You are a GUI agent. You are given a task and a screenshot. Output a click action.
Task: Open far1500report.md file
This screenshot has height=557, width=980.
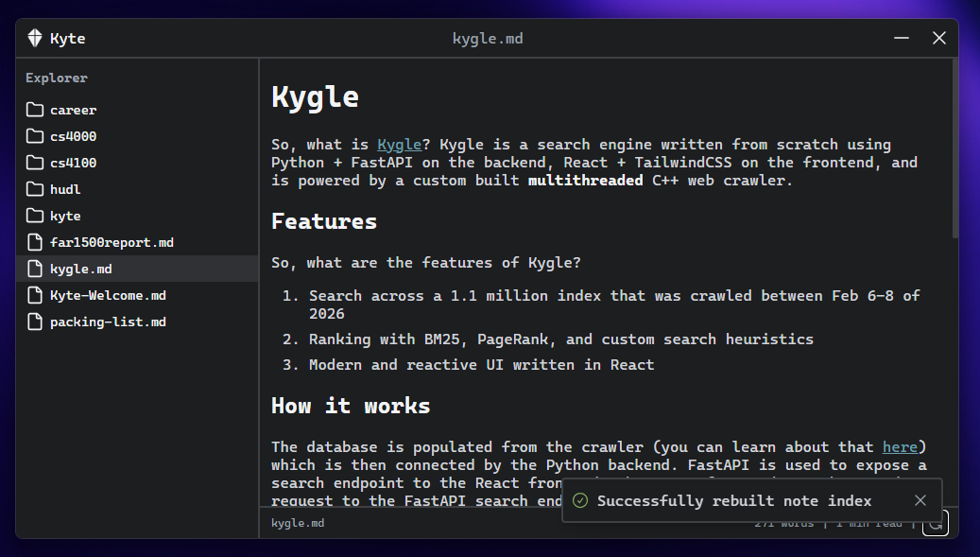(x=137, y=242)
